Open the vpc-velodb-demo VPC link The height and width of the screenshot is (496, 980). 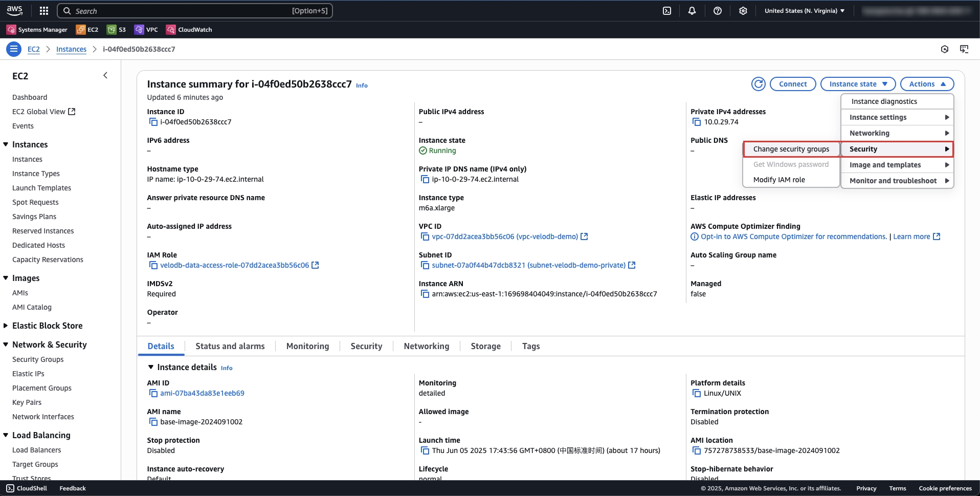pos(509,236)
